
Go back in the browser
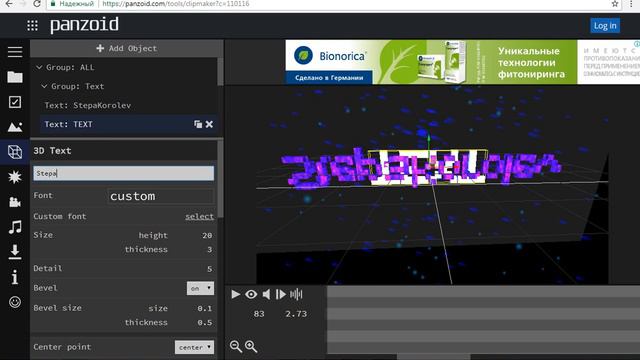tap(9, 4)
